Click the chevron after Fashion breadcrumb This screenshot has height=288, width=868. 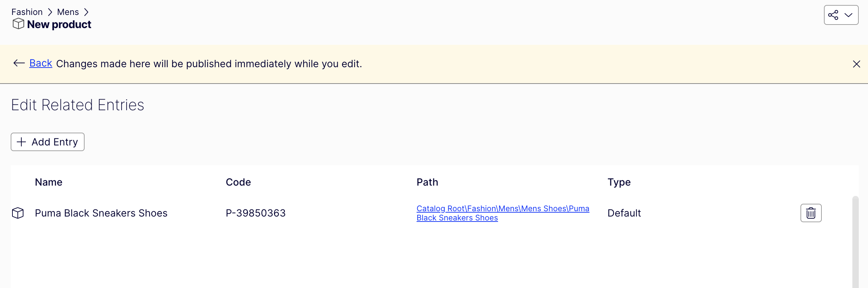[x=50, y=12]
